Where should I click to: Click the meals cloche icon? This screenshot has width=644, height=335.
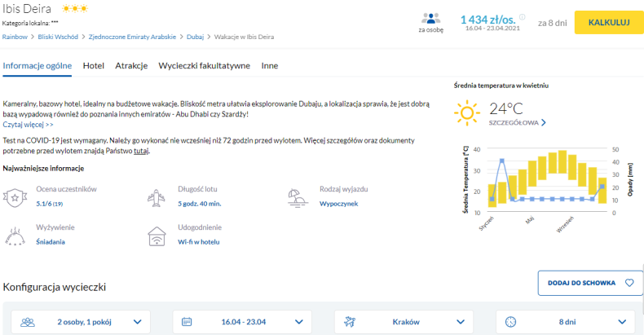click(15, 236)
